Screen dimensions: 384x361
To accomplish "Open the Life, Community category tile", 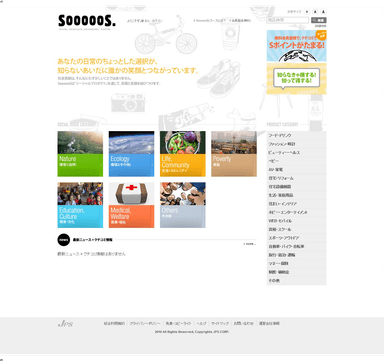I will coord(183,154).
